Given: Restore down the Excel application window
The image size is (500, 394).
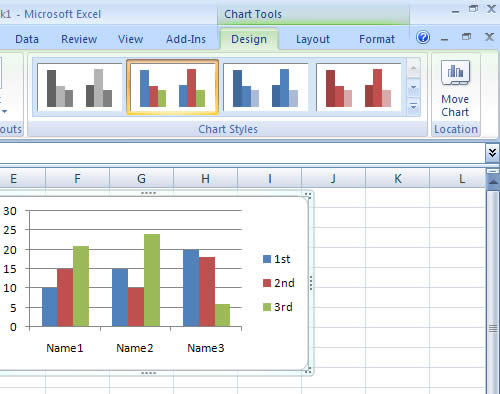Looking at the screenshot, I should click(x=473, y=9).
